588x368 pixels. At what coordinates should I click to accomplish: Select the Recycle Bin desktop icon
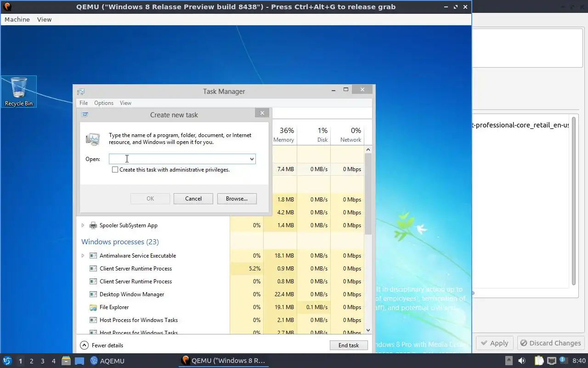click(19, 92)
